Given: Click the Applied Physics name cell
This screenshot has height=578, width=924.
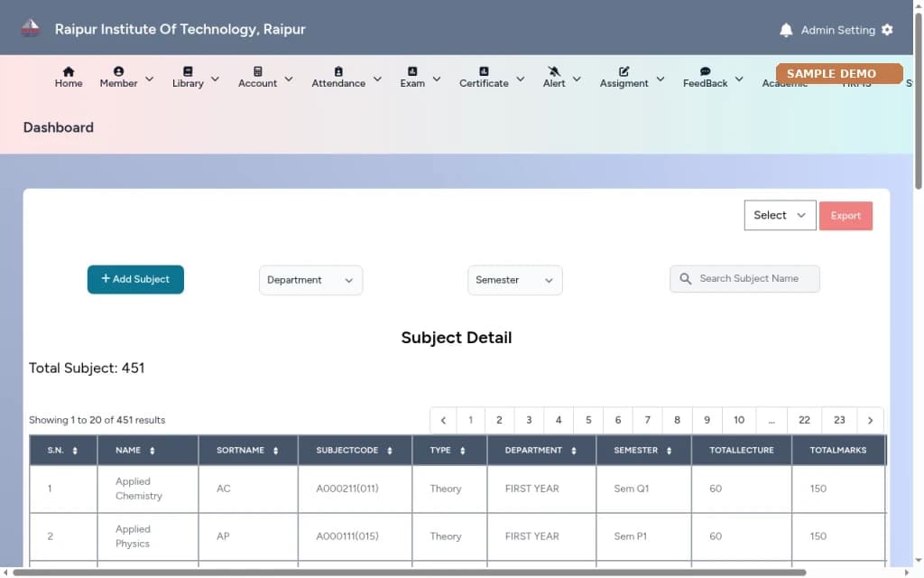Looking at the screenshot, I should (x=147, y=536).
